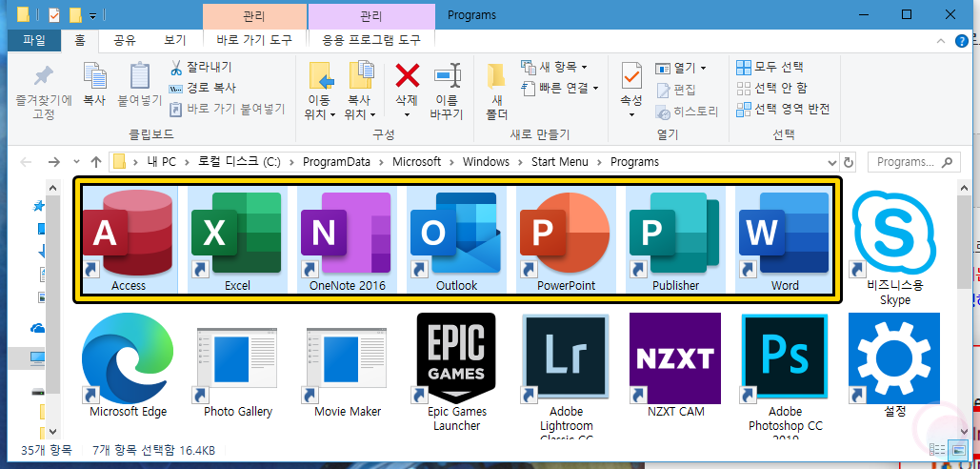
Task: Click the Programs search box
Action: (x=913, y=163)
